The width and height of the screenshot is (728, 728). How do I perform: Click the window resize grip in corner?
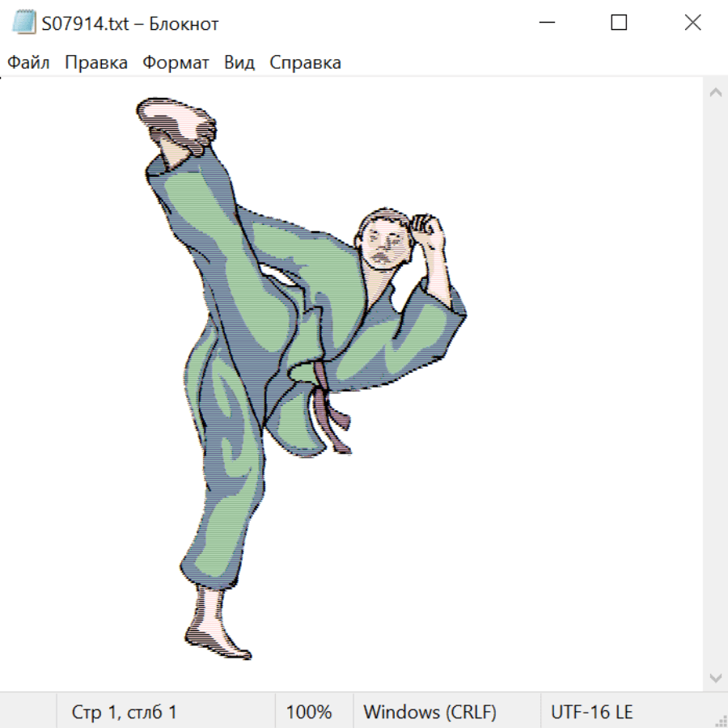[721, 721]
